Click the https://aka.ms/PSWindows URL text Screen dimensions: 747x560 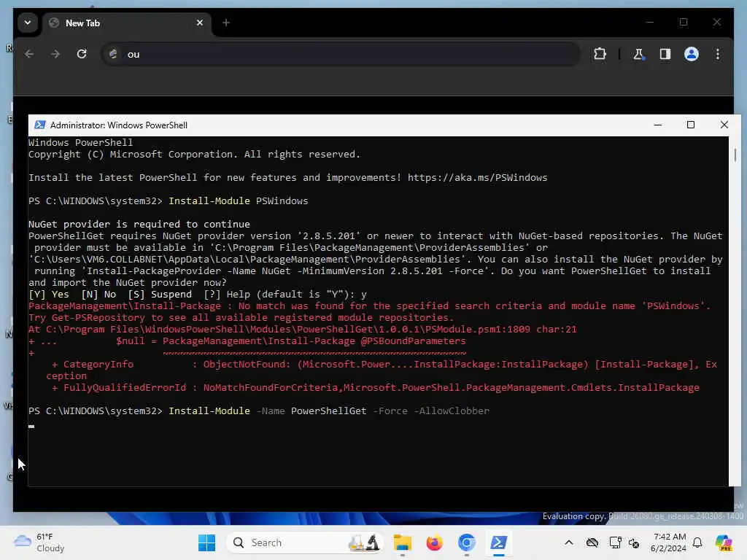(x=477, y=178)
